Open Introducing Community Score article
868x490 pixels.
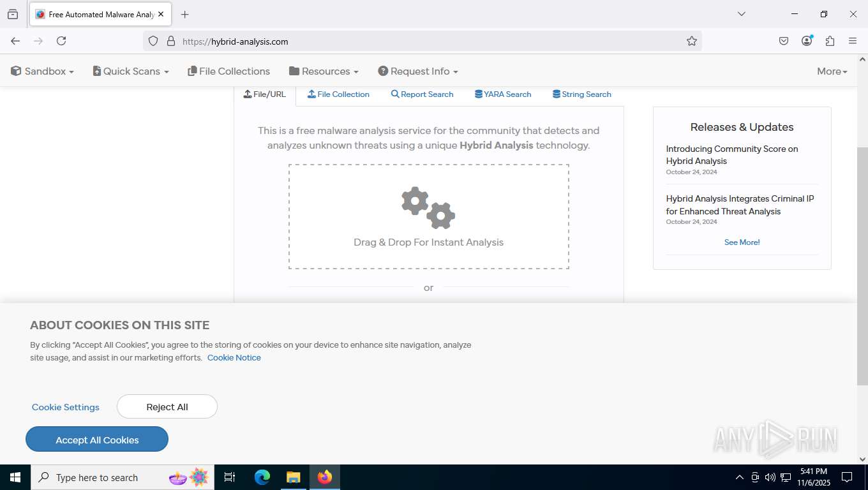[x=731, y=155]
